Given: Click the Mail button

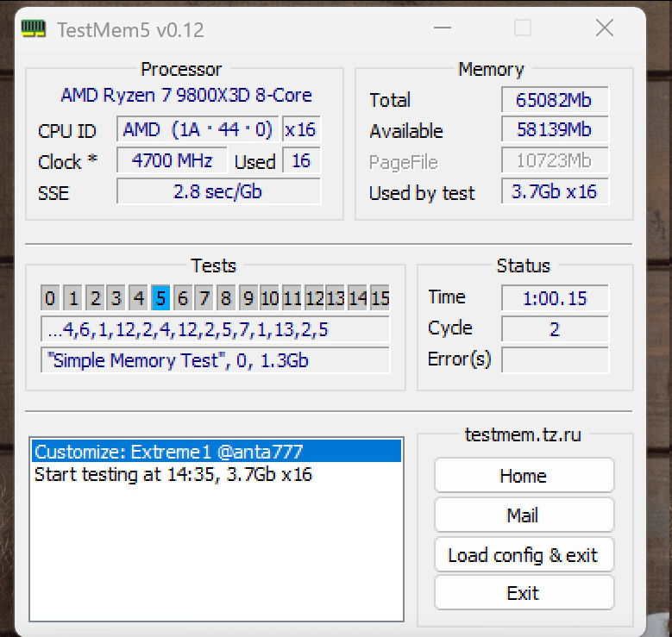Looking at the screenshot, I should 524,515.
